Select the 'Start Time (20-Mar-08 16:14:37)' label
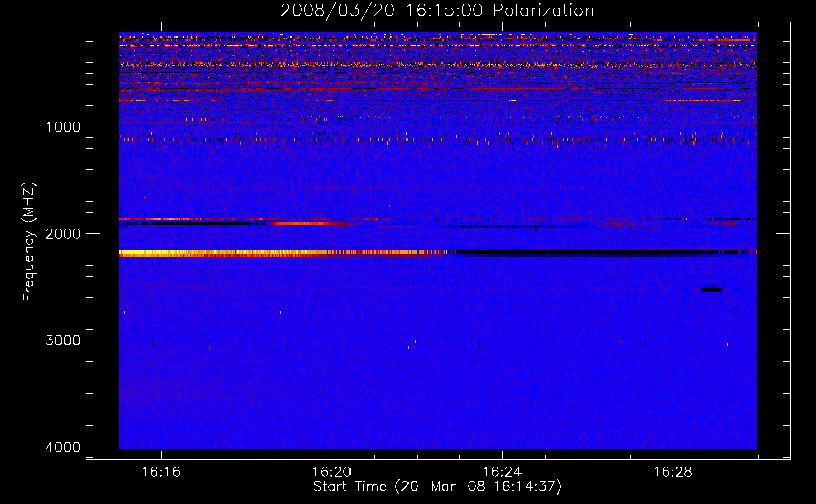 tap(437, 487)
